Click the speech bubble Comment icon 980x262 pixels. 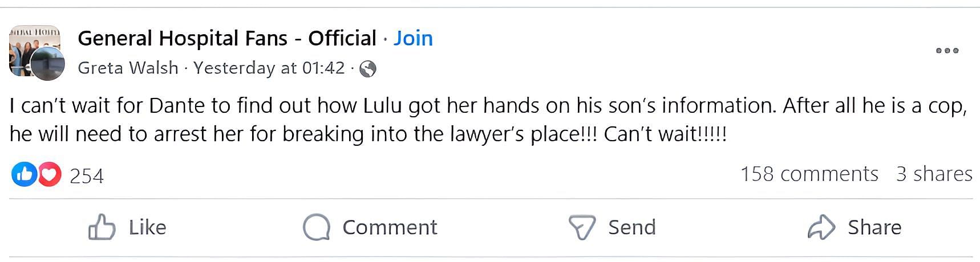click(317, 227)
